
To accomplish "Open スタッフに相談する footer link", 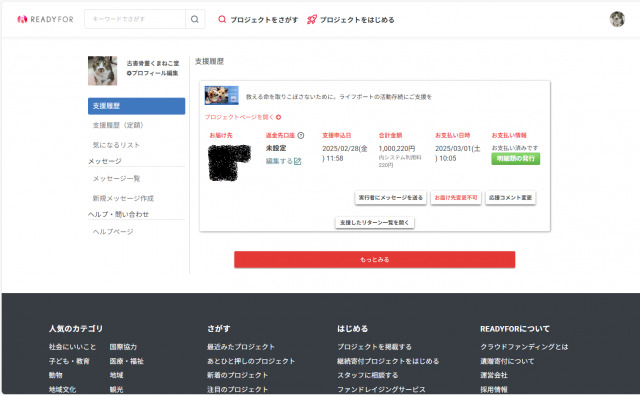I will point(368,375).
